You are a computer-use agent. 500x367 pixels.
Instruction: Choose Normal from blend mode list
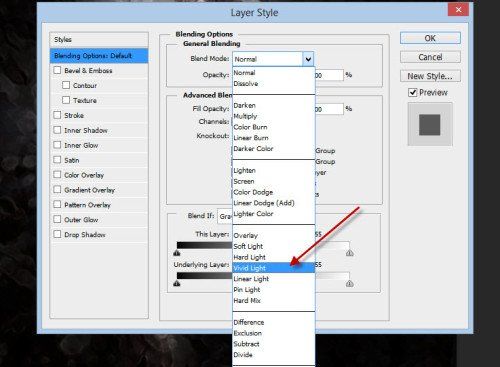274,73
